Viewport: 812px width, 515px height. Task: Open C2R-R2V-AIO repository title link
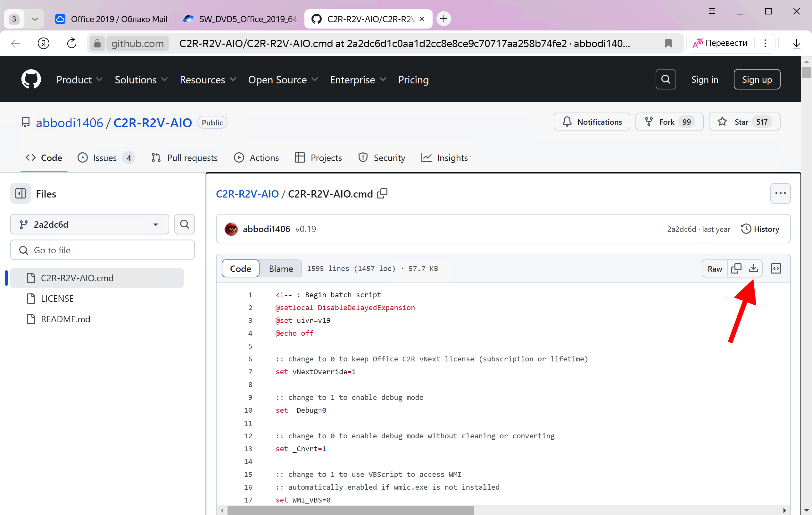pos(153,122)
